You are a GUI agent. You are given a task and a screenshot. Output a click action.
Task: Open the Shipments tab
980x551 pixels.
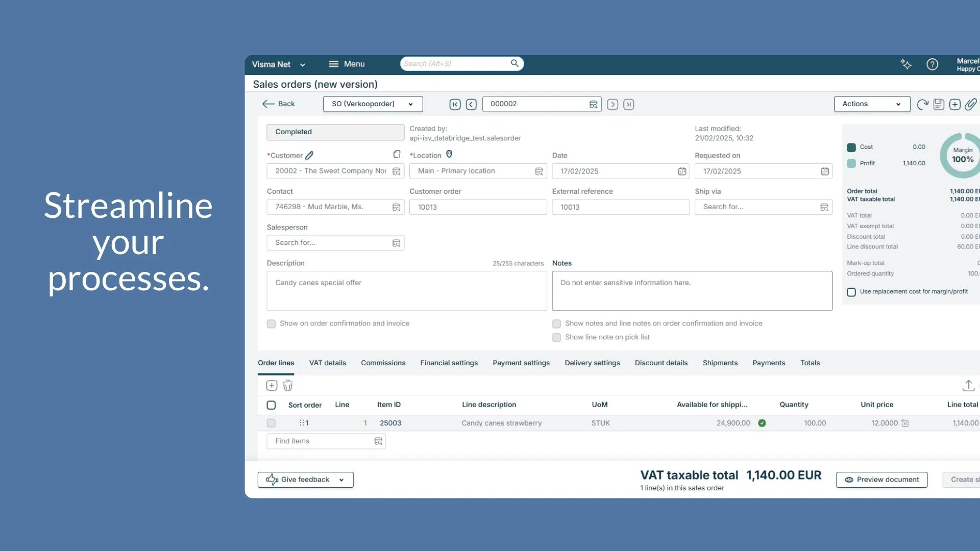click(x=720, y=363)
